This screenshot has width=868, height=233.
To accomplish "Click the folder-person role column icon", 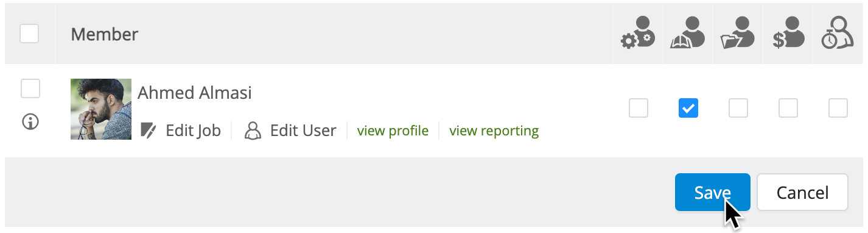I will coord(738,34).
